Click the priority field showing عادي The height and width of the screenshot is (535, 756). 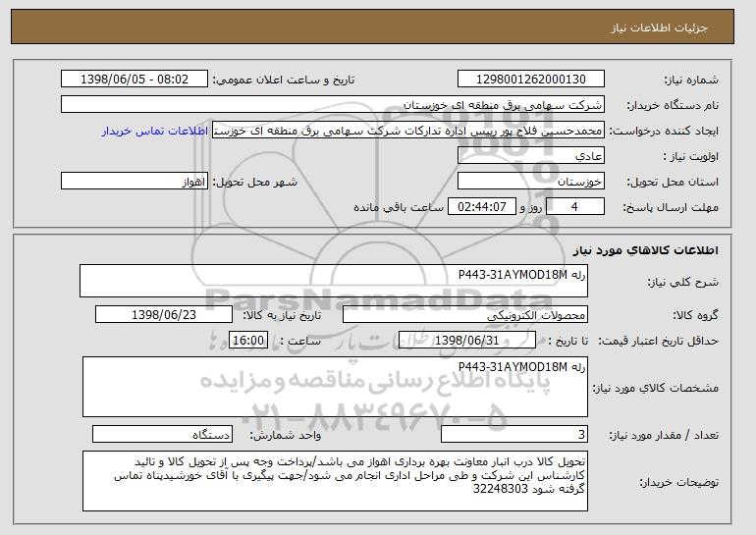pos(531,156)
